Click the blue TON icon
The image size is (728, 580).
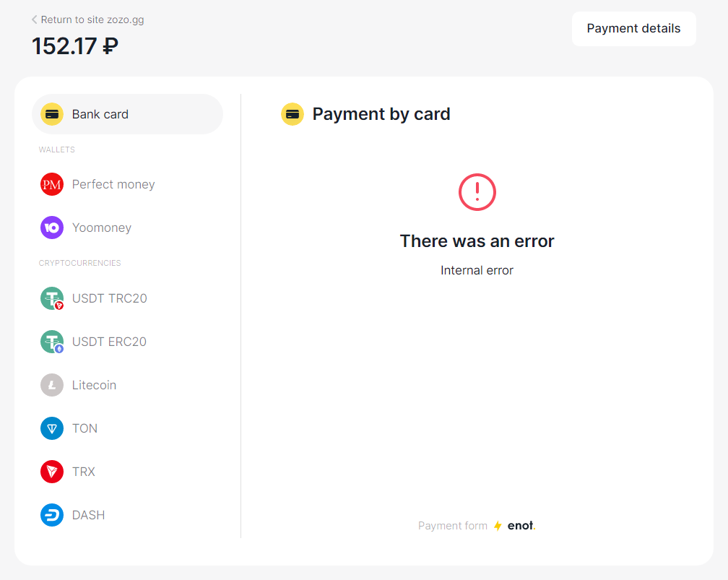pyautogui.click(x=52, y=428)
